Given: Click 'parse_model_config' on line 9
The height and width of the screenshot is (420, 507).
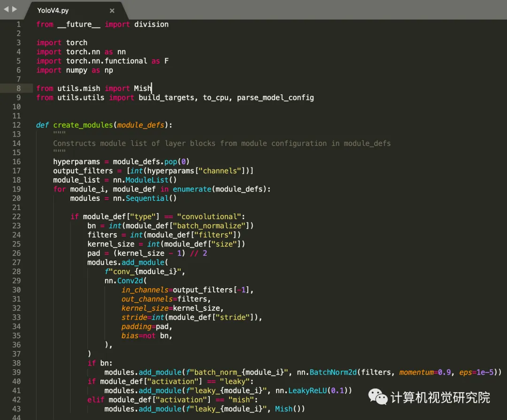Looking at the screenshot, I should (x=276, y=98).
